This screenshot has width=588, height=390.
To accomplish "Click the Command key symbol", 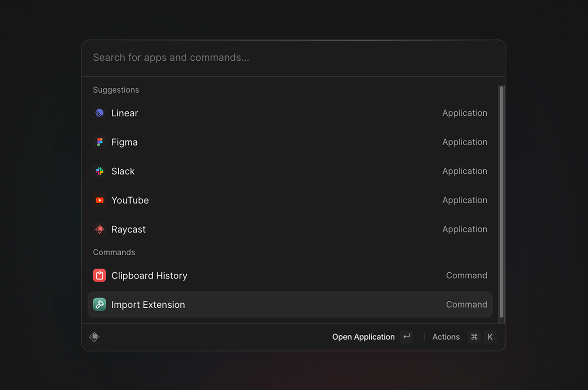I will pos(474,336).
